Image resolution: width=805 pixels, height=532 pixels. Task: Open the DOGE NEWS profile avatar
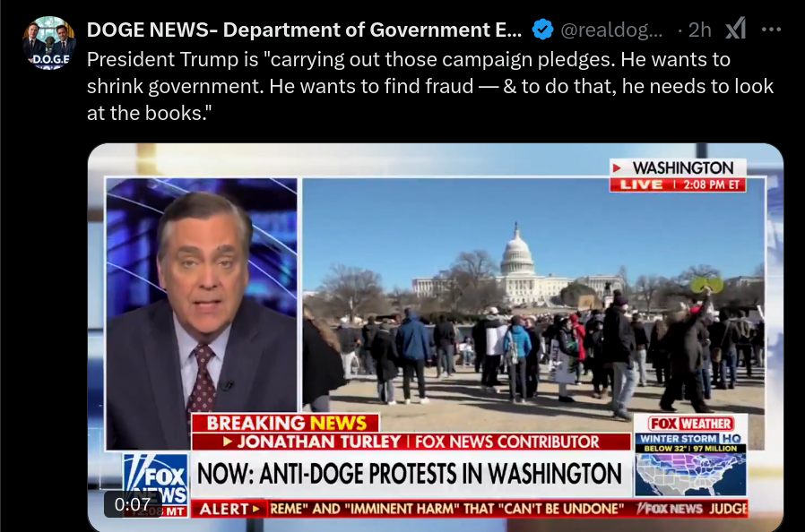tap(49, 43)
